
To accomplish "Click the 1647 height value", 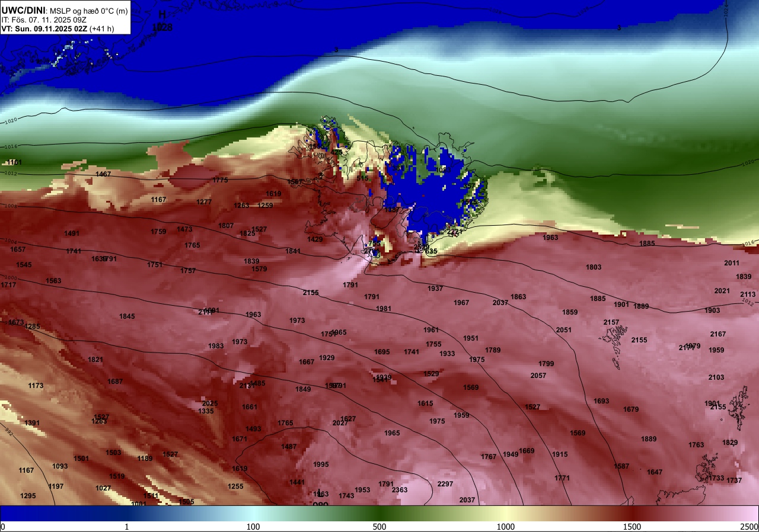I will (655, 472).
